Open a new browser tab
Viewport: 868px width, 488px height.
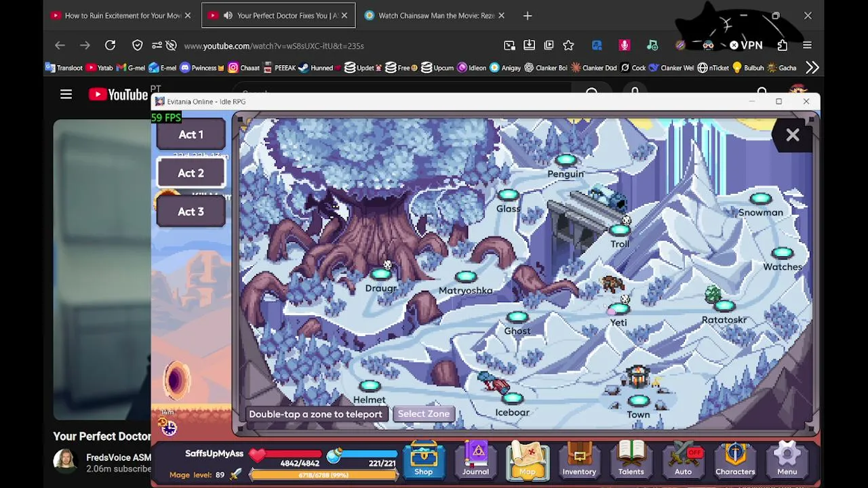pos(528,16)
